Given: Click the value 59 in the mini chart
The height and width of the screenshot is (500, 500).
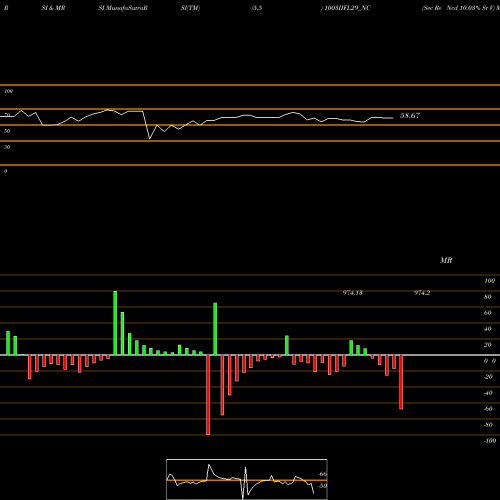Looking at the screenshot, I should pyautogui.click(x=323, y=486).
